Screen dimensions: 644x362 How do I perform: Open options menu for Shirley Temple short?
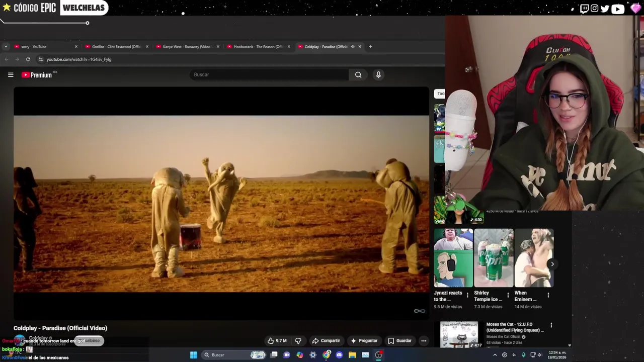pyautogui.click(x=508, y=295)
